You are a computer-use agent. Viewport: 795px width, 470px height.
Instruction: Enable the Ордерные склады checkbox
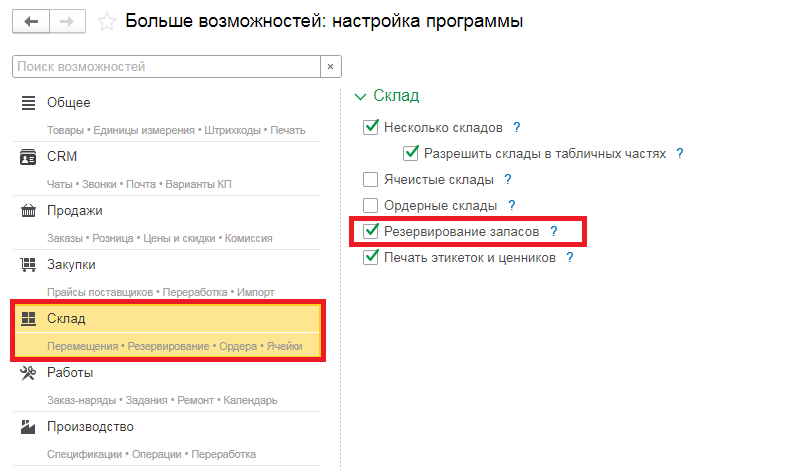pyautogui.click(x=371, y=205)
